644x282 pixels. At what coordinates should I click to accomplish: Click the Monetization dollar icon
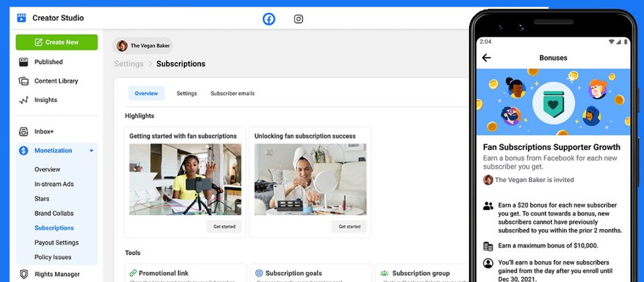pos(24,150)
